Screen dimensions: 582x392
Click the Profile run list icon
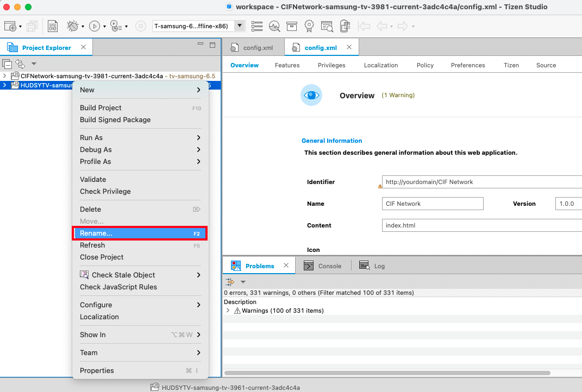pyautogui.click(x=116, y=26)
